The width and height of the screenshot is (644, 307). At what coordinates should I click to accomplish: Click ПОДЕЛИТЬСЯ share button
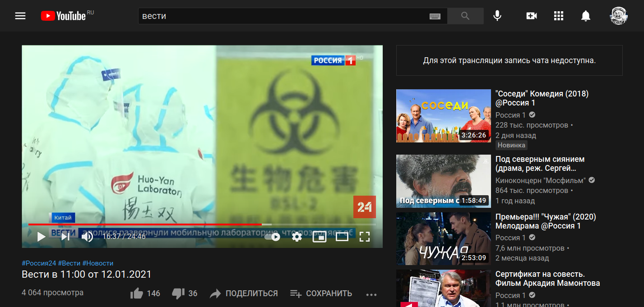244,293
